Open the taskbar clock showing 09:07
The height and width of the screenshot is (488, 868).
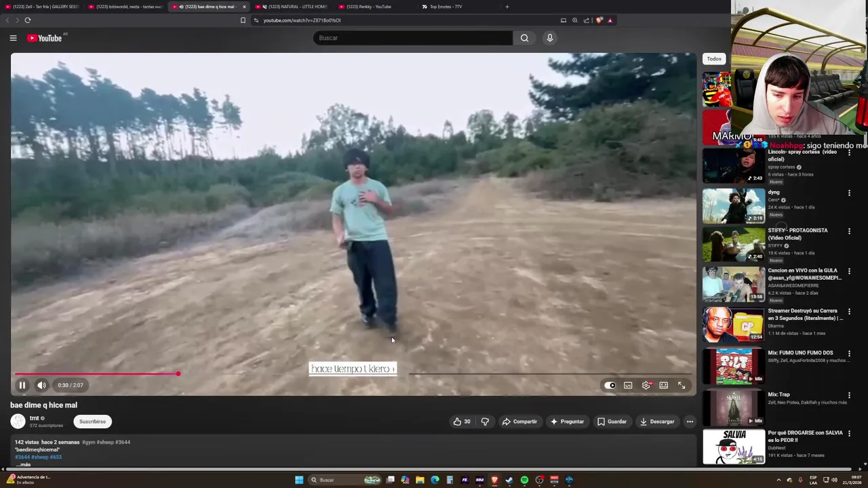pos(853,480)
